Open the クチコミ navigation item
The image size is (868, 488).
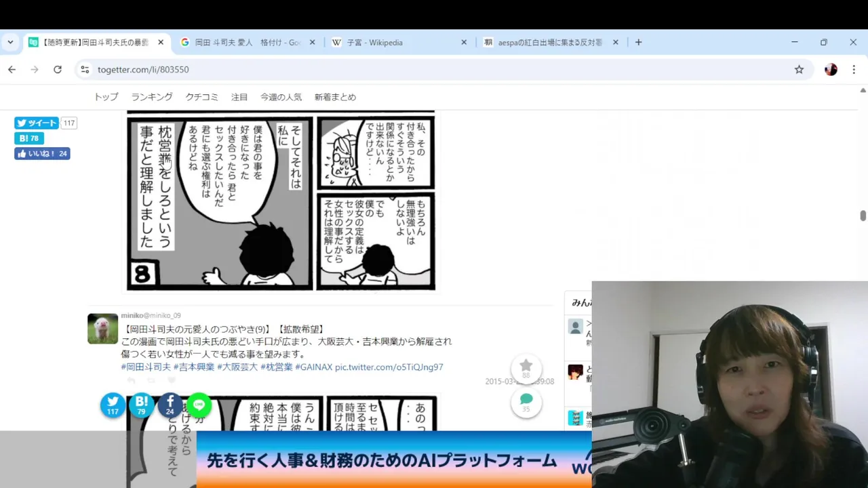click(x=201, y=97)
